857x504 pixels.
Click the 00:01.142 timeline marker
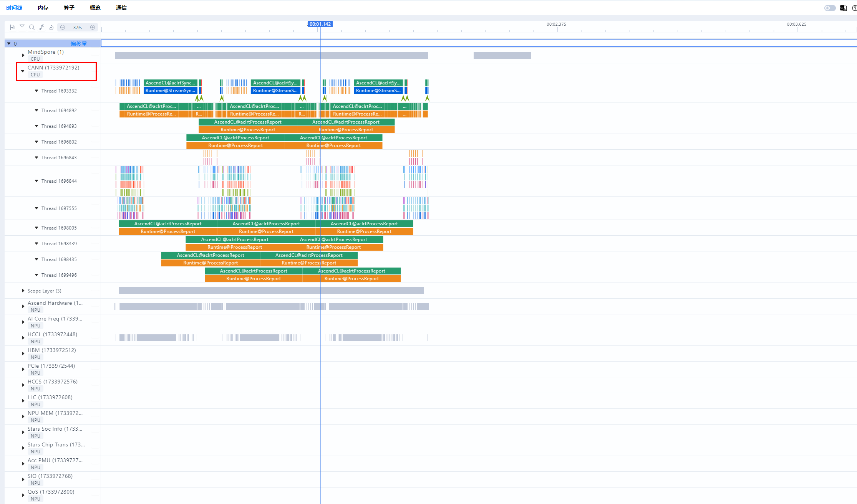(320, 24)
